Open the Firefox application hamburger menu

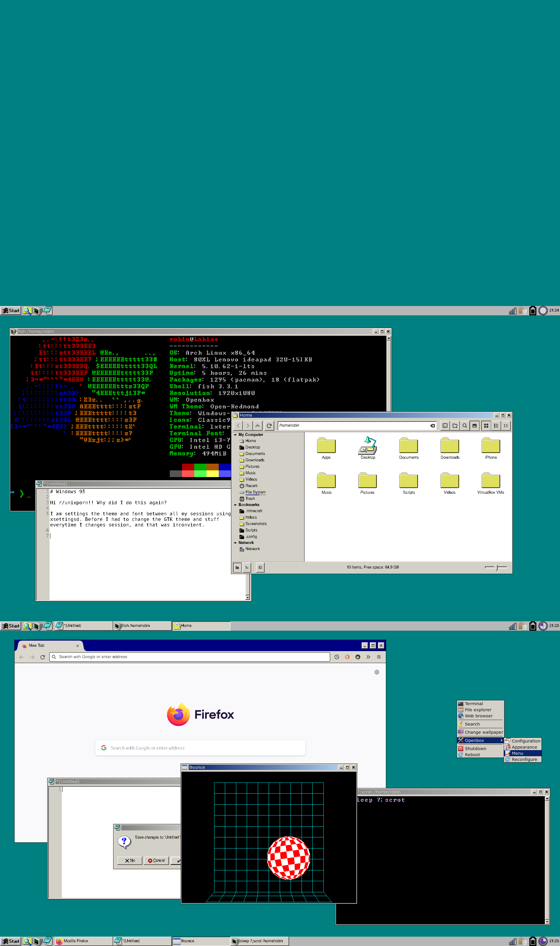tap(379, 657)
